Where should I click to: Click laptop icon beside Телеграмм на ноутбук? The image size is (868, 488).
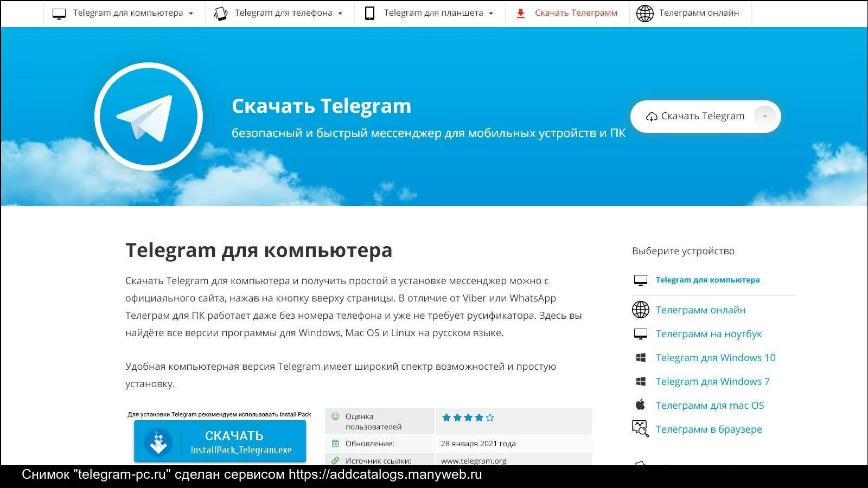pyautogui.click(x=641, y=334)
